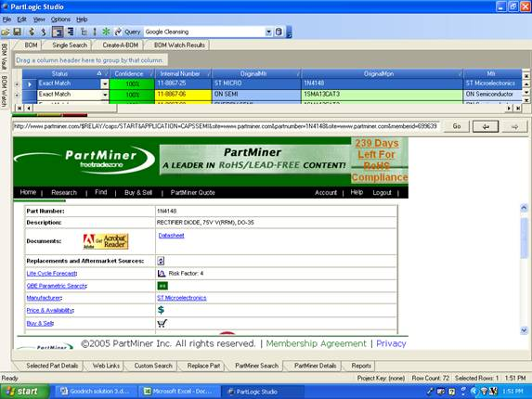Open the Home link in PartMiner navigation

click(28, 192)
